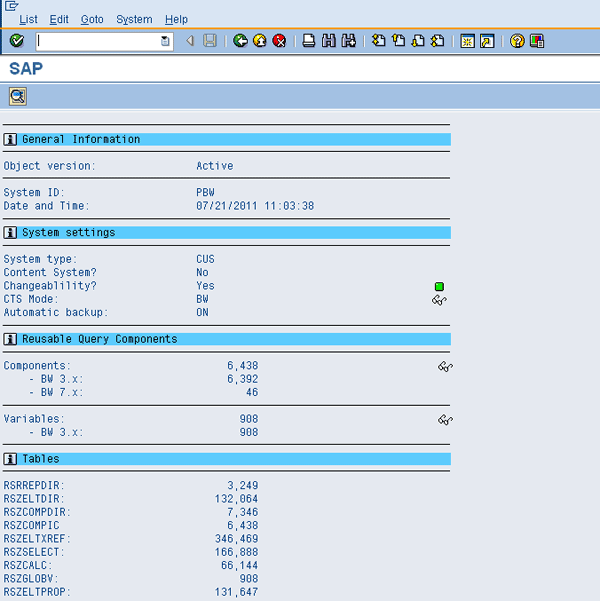Screen dimensions: 600x601
Task: Click the magnifier details icon below SAP title
Action: click(x=17, y=96)
